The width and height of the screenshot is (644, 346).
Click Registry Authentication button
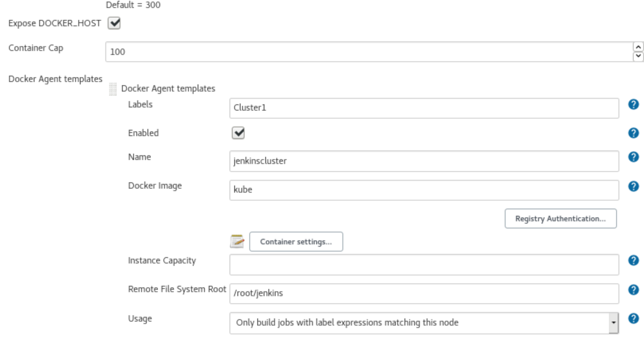[x=561, y=219]
